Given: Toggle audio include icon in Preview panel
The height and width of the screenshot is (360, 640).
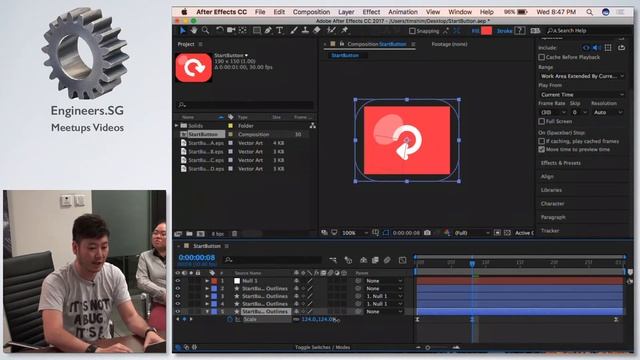Looking at the screenshot, I should click(x=596, y=48).
